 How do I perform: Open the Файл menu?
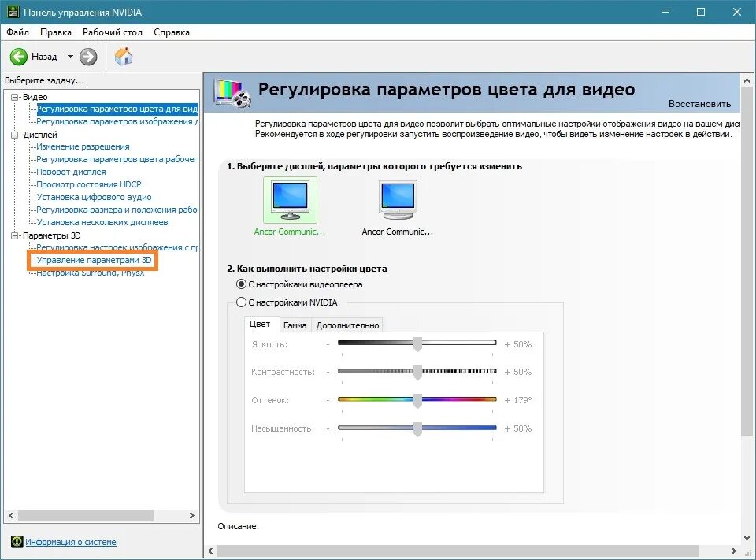pyautogui.click(x=18, y=32)
